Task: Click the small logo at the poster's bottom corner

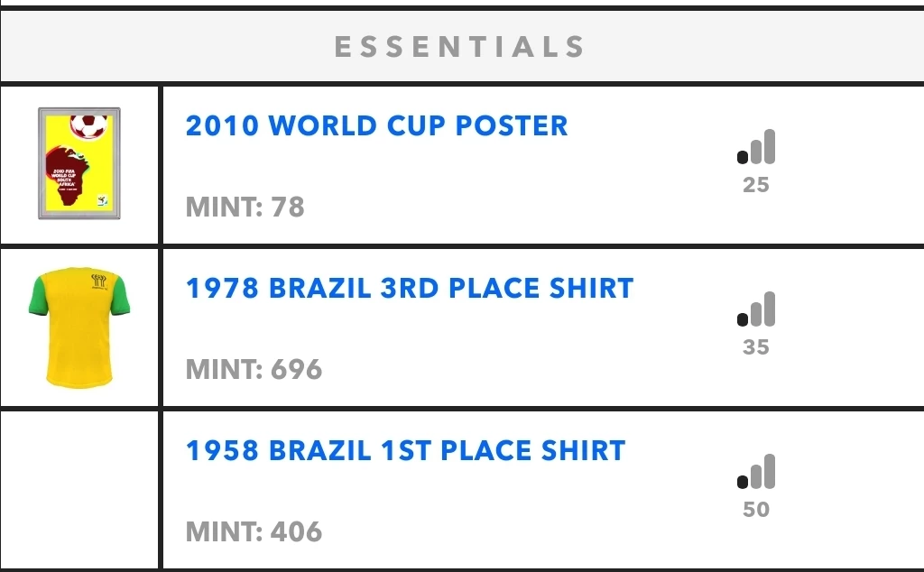Action: click(103, 199)
